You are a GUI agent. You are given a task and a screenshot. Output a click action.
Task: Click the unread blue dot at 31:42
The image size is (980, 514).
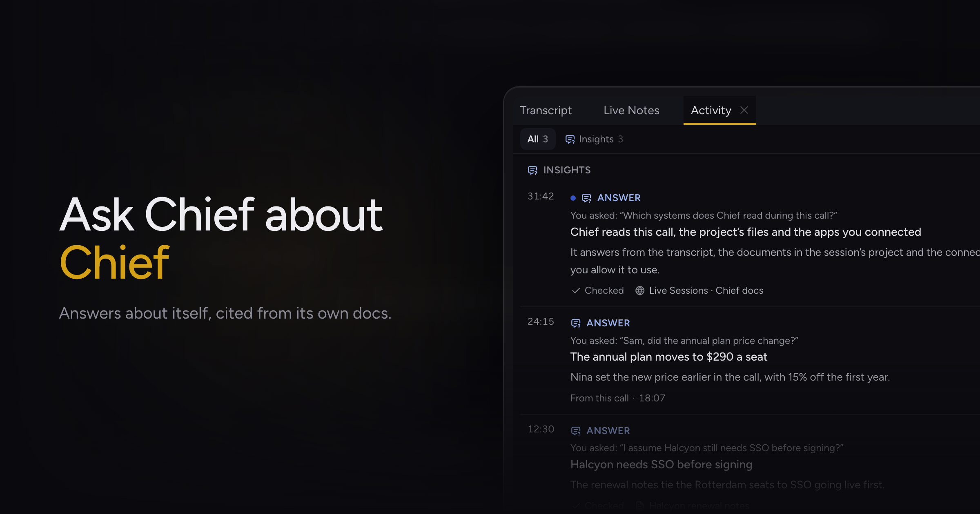[x=573, y=198]
